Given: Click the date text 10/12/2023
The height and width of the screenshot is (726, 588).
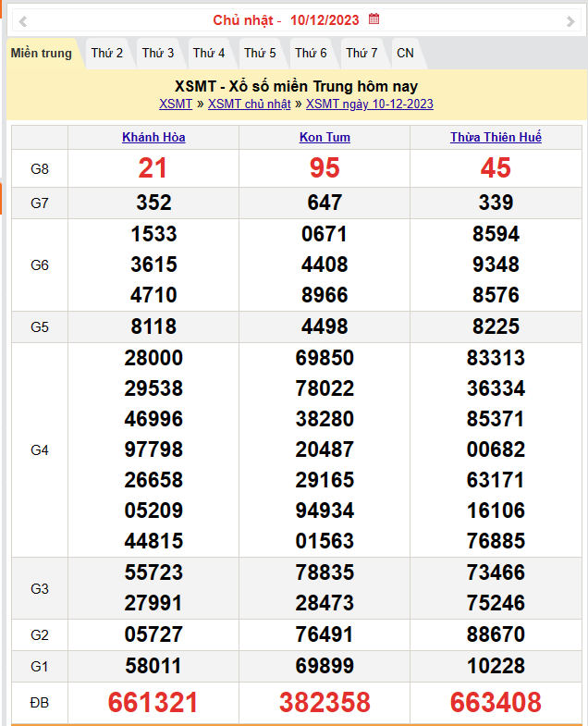Looking at the screenshot, I should tap(325, 20).
